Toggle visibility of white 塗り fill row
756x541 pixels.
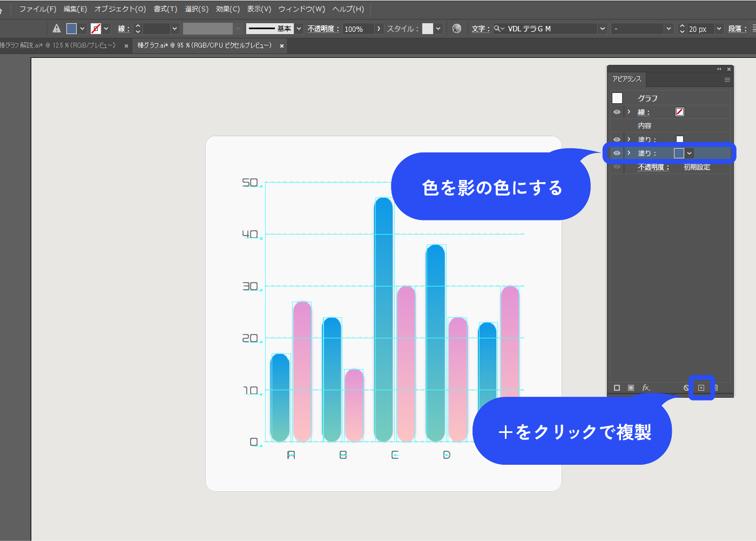(617, 139)
